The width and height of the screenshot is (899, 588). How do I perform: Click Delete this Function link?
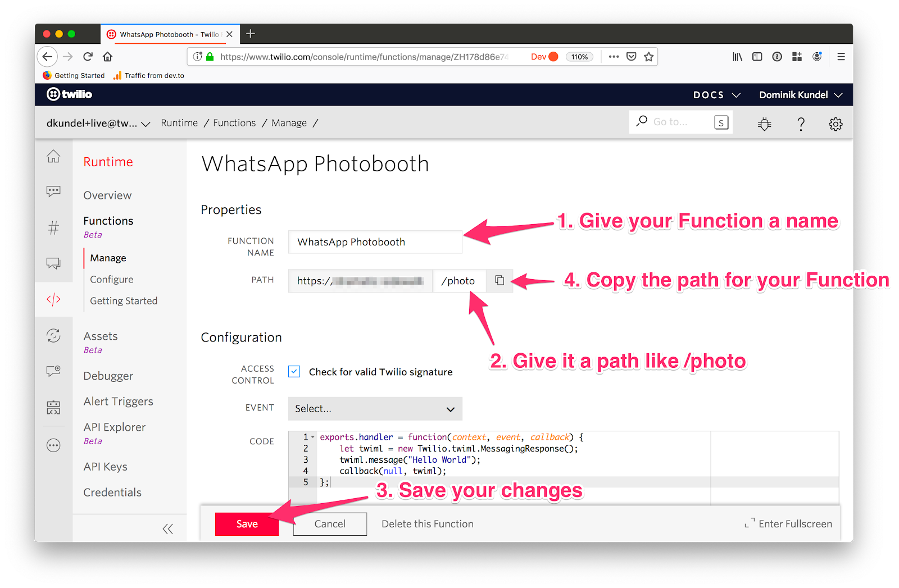(428, 524)
